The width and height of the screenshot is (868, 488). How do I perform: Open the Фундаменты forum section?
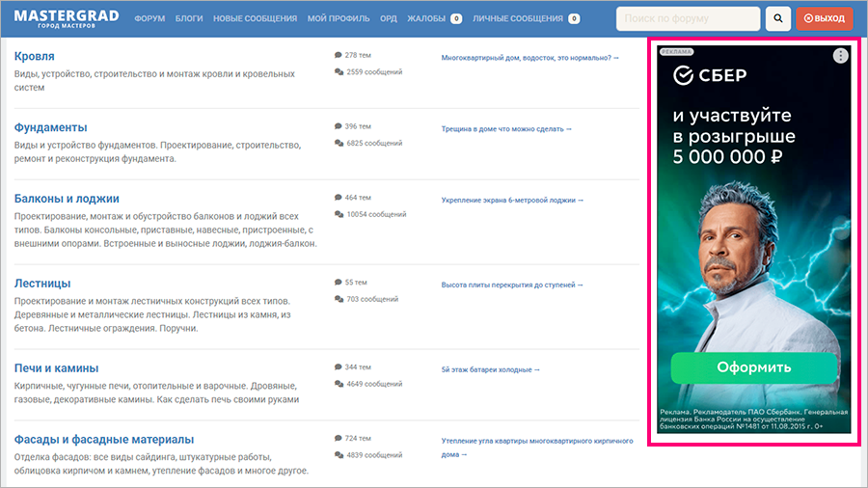(x=50, y=127)
